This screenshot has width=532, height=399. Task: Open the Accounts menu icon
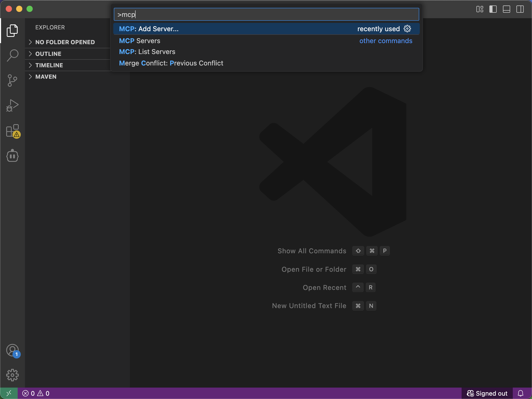[12, 350]
